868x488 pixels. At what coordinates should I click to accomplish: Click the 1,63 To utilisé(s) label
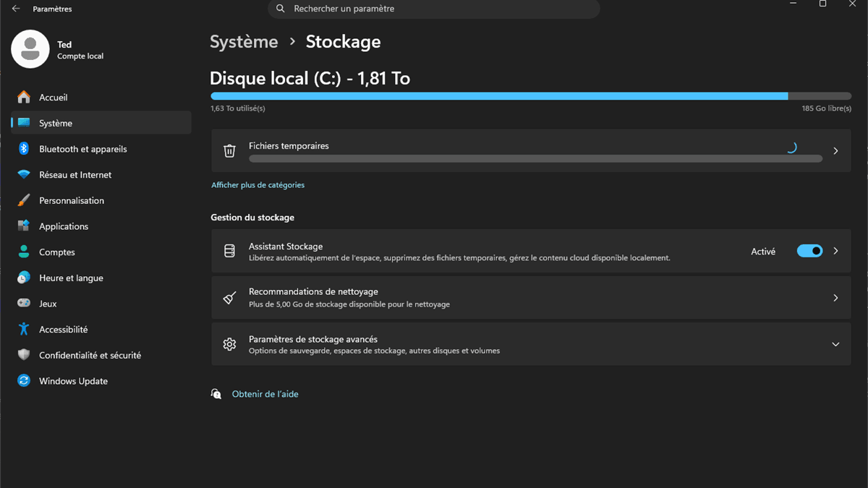238,108
